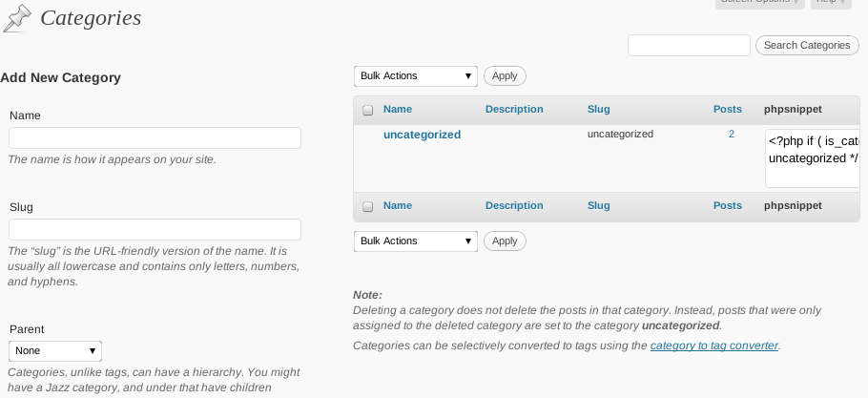Screen dimensions: 868x398
Task: Click the pushpin Categories icon
Action: (17, 18)
